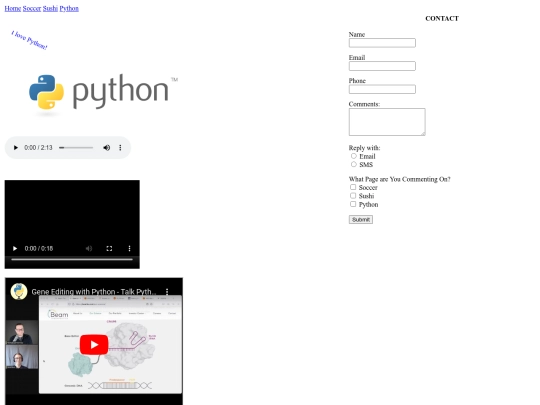This screenshot has width=540, height=405.
Task: Click the CONTACT heading
Action: 442,19
